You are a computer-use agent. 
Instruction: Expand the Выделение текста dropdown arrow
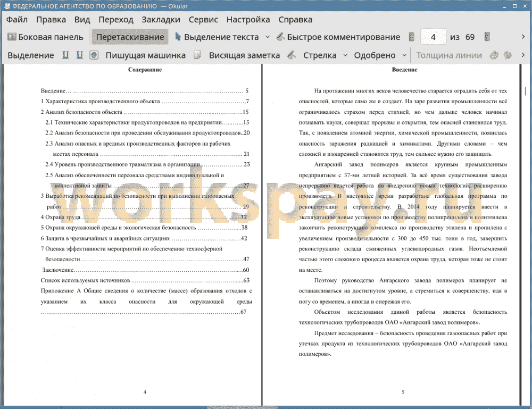click(268, 37)
